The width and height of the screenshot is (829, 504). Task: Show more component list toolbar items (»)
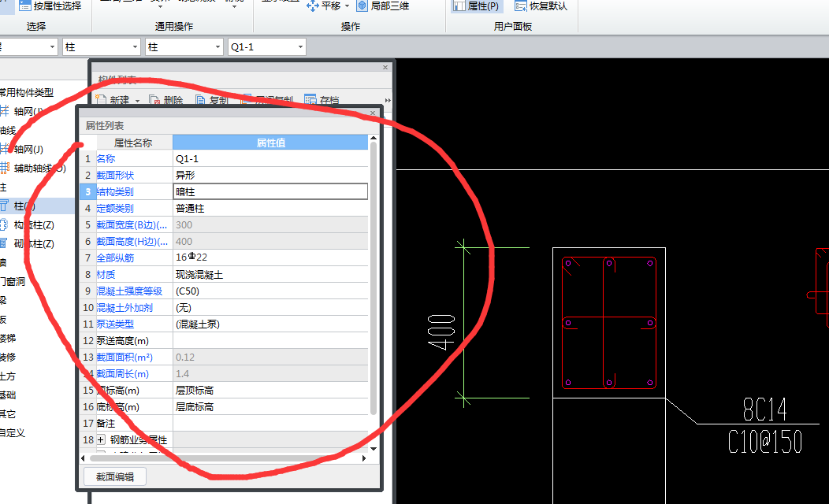click(x=388, y=100)
